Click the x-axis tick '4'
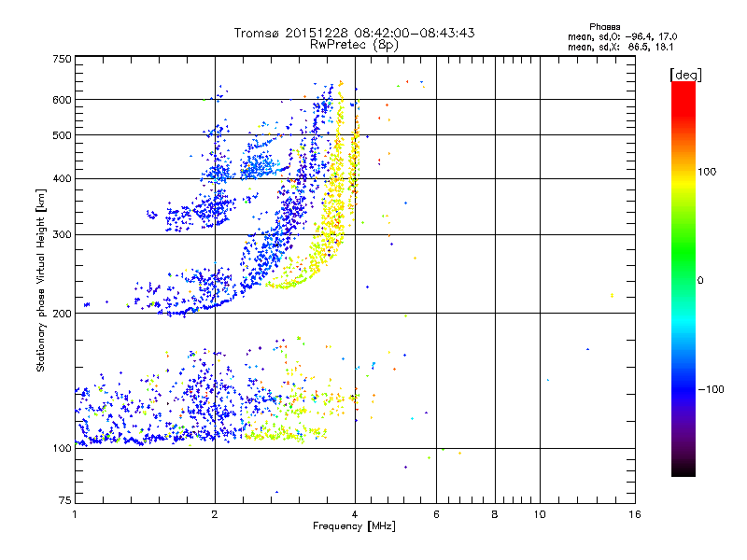 coord(355,514)
